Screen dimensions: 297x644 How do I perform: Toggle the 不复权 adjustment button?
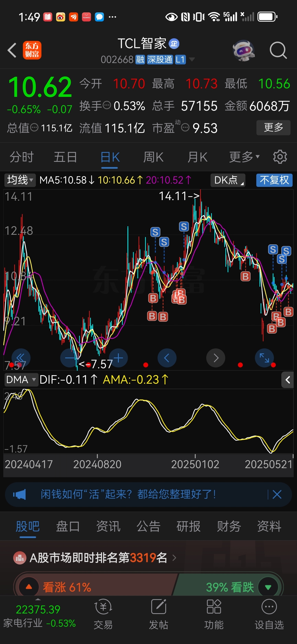pos(274,180)
